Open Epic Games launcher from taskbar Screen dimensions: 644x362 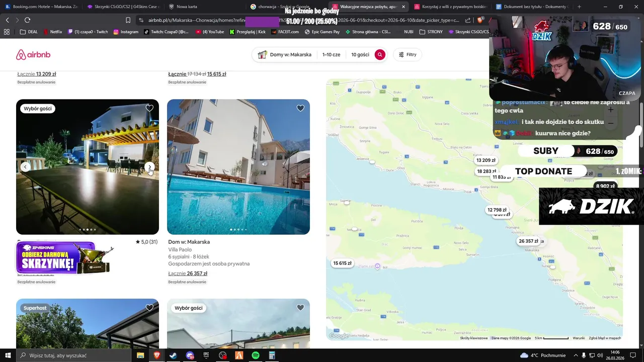(x=206, y=355)
